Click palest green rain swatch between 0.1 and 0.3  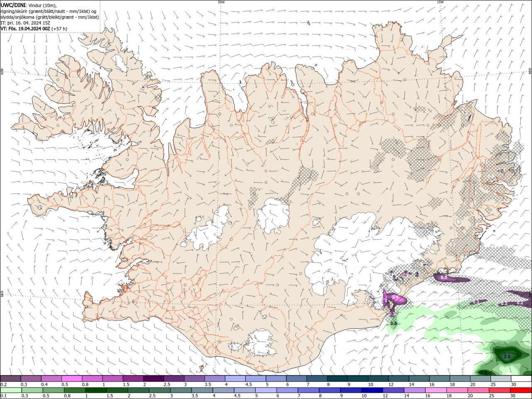(11, 390)
